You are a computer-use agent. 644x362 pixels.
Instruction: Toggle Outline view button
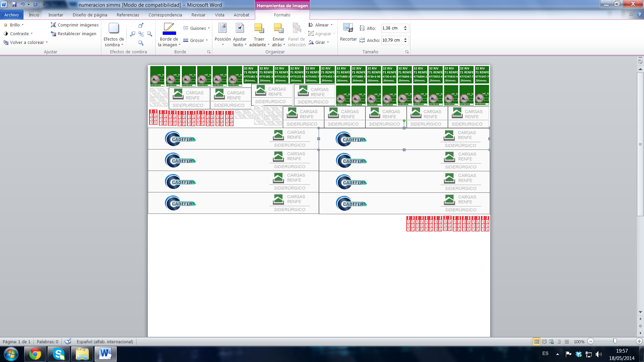pos(559,342)
